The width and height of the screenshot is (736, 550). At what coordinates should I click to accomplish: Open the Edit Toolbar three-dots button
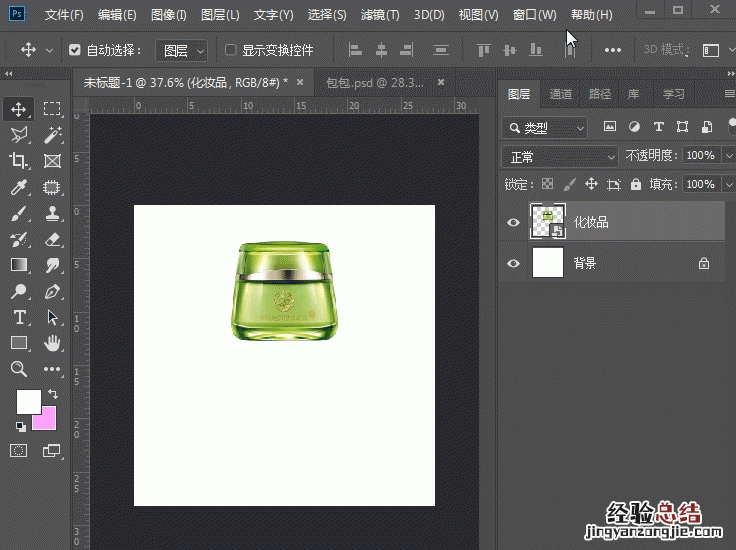tap(52, 369)
